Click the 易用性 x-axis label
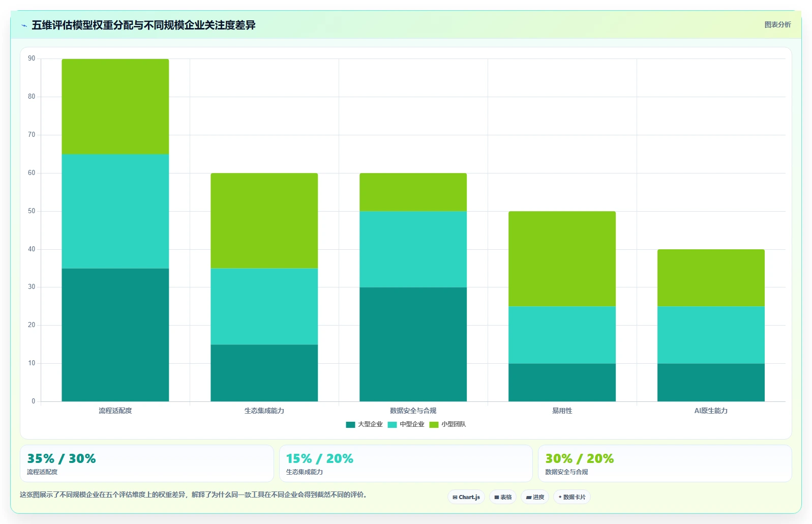This screenshot has height=524, width=812. point(562,411)
